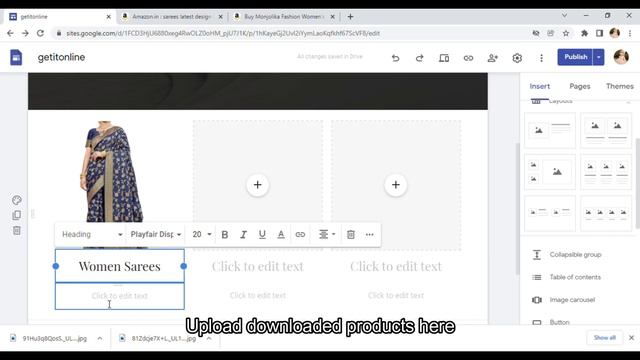Choose the two small and one large image layout
This screenshot has width=640, height=360.
550,172
